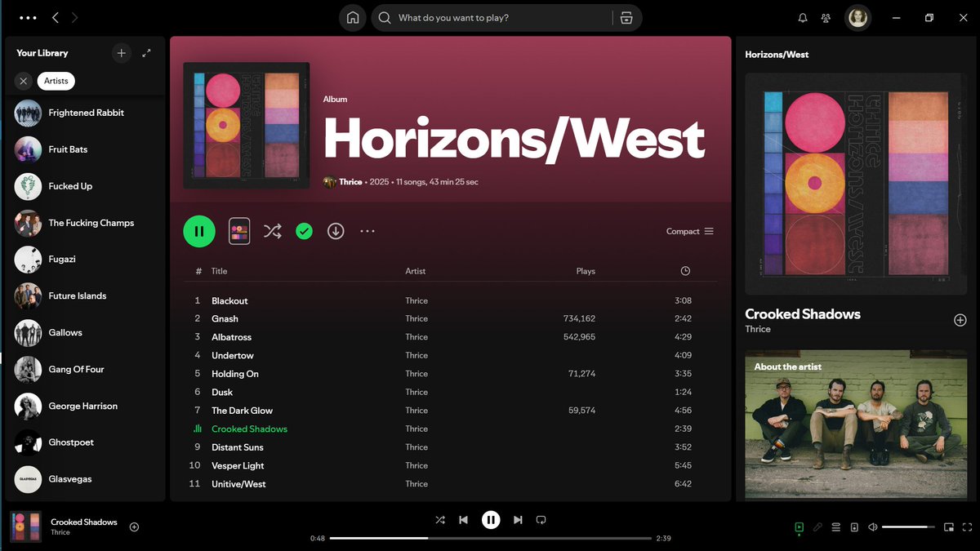This screenshot has height=551, width=980.
Task: Open Fugazi artist in library
Action: pyautogui.click(x=86, y=260)
